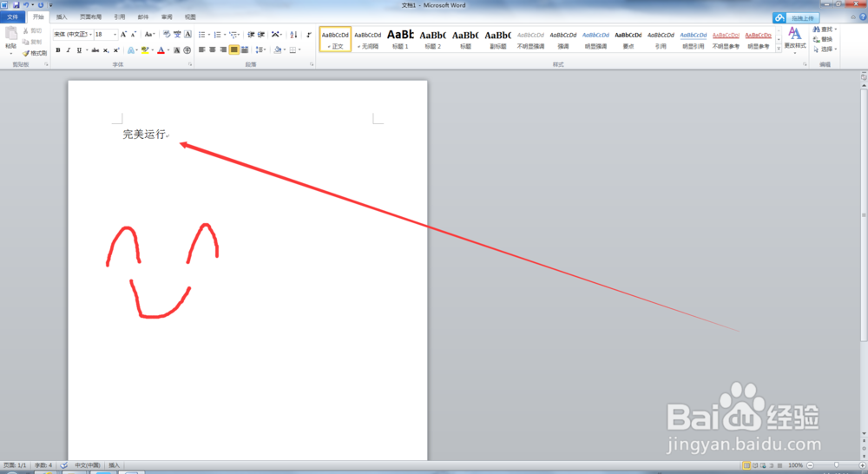868x474 pixels.
Task: Increase font size with the grow font icon
Action: [x=123, y=35]
